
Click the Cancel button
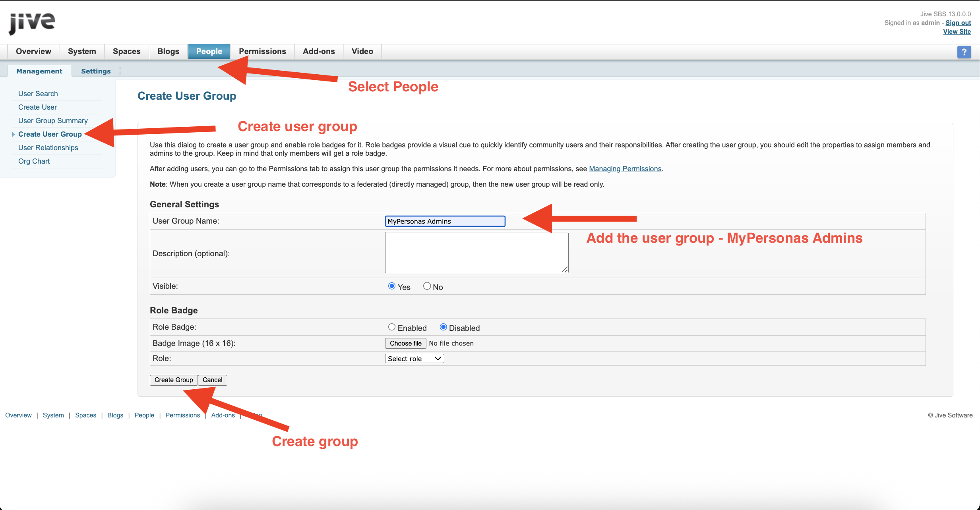pos(212,380)
